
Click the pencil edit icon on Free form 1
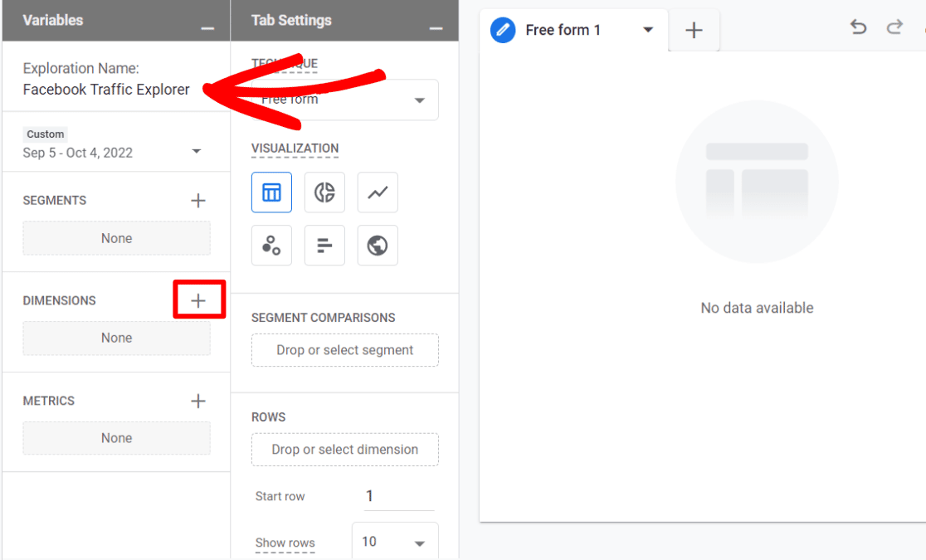pyautogui.click(x=500, y=30)
